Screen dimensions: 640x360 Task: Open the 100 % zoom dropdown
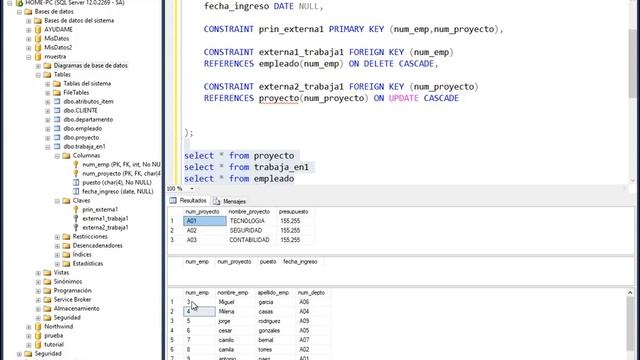click(192, 189)
